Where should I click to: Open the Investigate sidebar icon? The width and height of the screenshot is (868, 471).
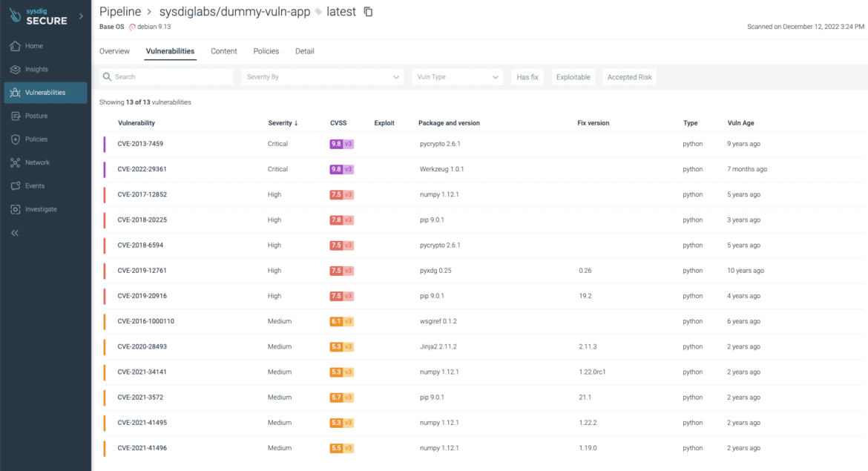pyautogui.click(x=16, y=209)
